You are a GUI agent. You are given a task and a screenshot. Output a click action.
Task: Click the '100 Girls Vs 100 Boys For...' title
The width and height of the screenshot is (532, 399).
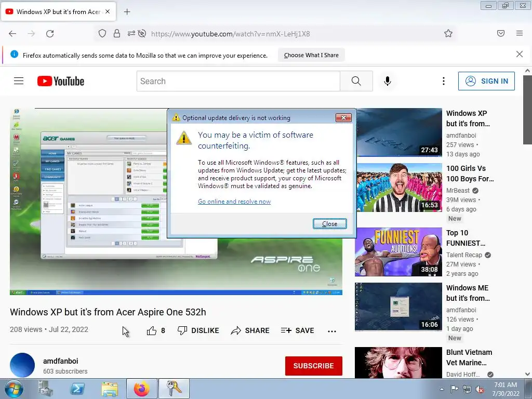coord(470,174)
